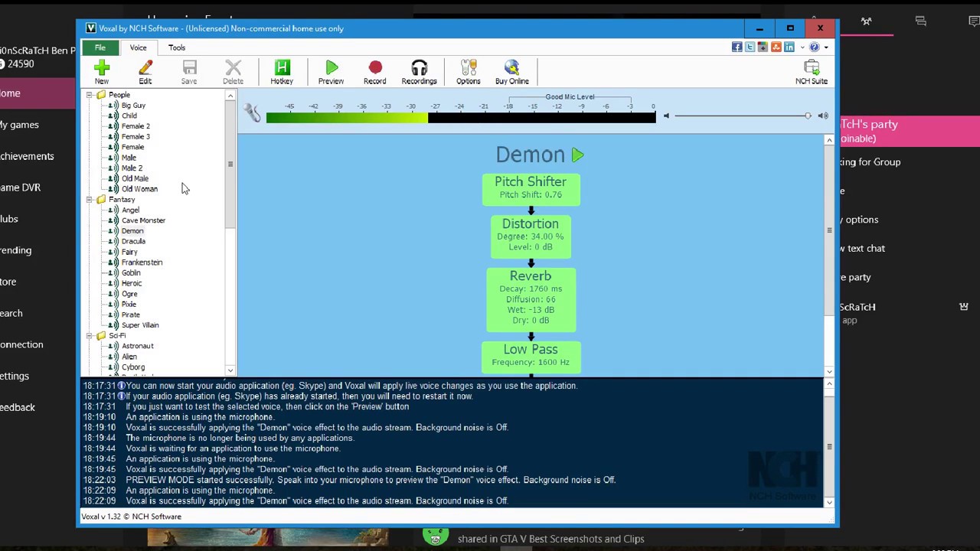Select the Goblin voice
980x551 pixels.
coord(131,273)
